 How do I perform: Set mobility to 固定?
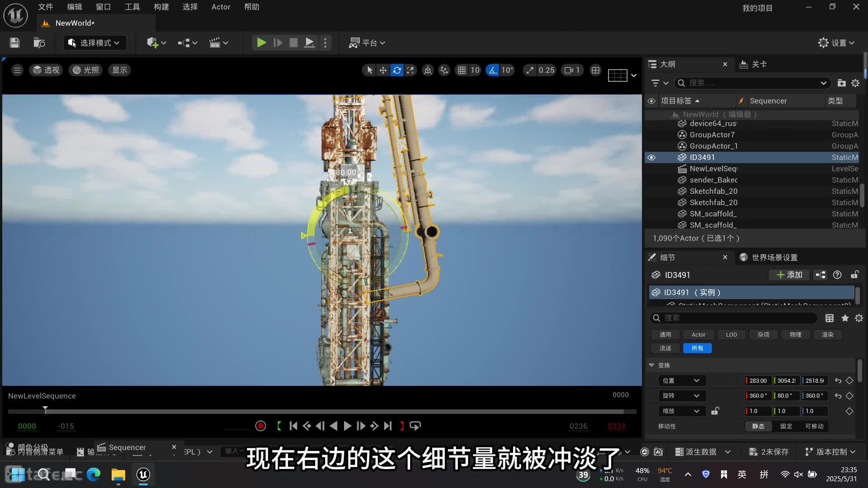point(786,426)
